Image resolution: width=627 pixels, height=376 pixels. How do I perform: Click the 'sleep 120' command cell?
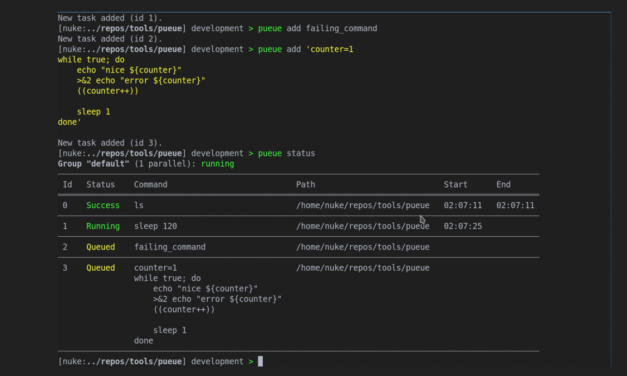coord(155,226)
